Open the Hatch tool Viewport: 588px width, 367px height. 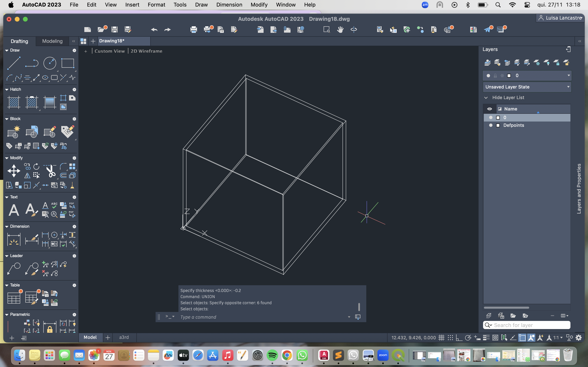coord(14,102)
